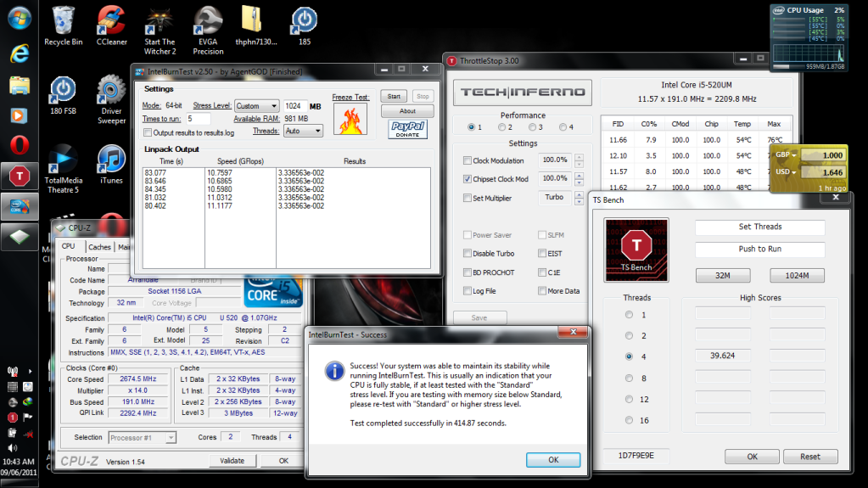Open the GBP currency dropdown
This screenshot has width=868, height=488.
coord(786,154)
